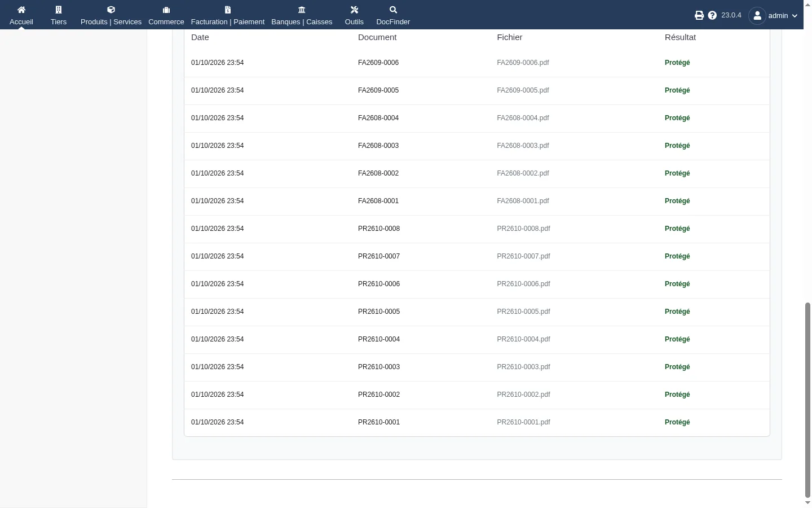Viewport: 812px width, 508px height.
Task: Select document cell FA2609-0005
Action: click(378, 90)
